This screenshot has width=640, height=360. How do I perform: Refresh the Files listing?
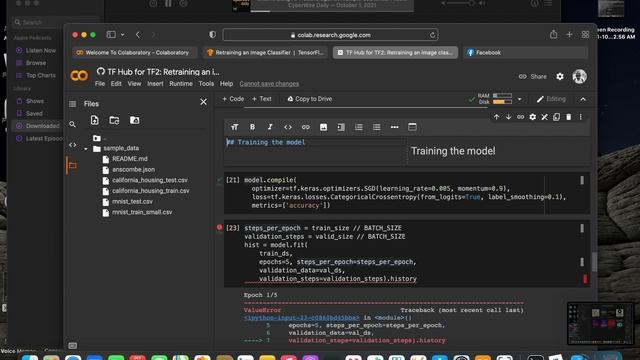(114, 120)
